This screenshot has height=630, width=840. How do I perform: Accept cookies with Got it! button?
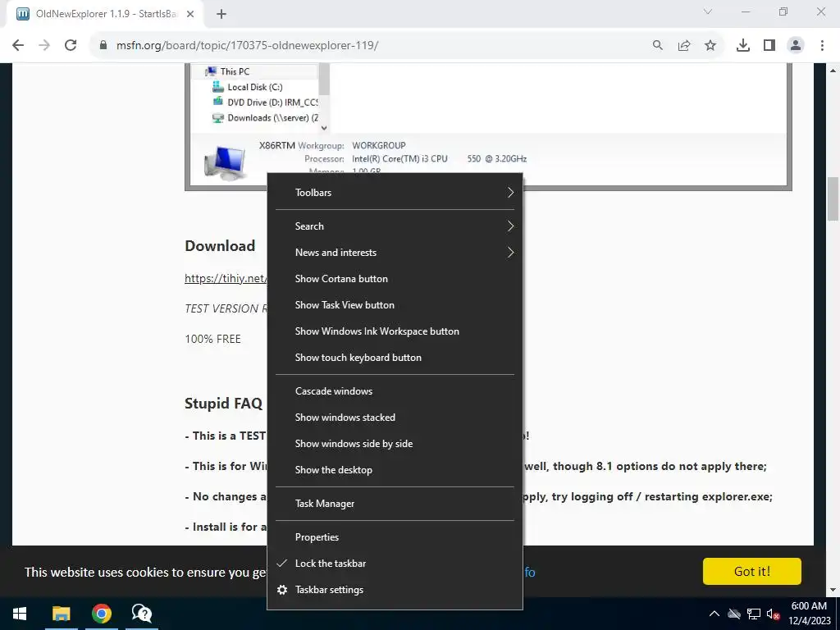tap(751, 571)
